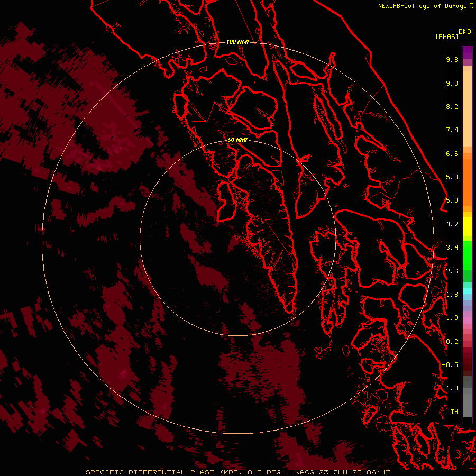Click the 6.6 scale value
This screenshot has height=476, width=476.
(452, 153)
